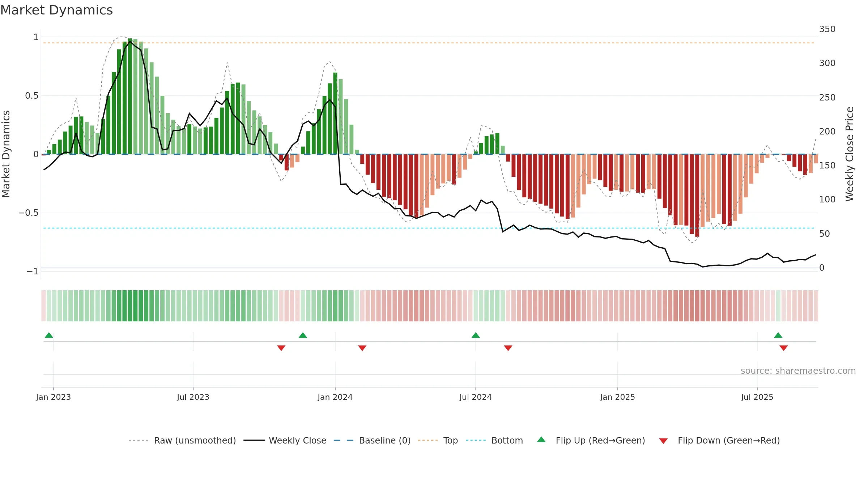Click the Jul 2024 x-axis label

point(475,397)
